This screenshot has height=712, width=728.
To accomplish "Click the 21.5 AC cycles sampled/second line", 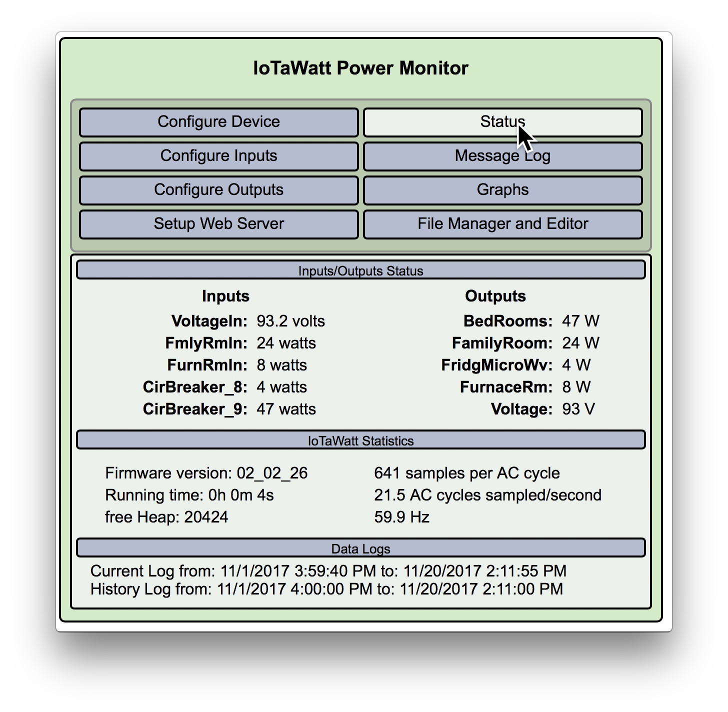I will click(488, 495).
